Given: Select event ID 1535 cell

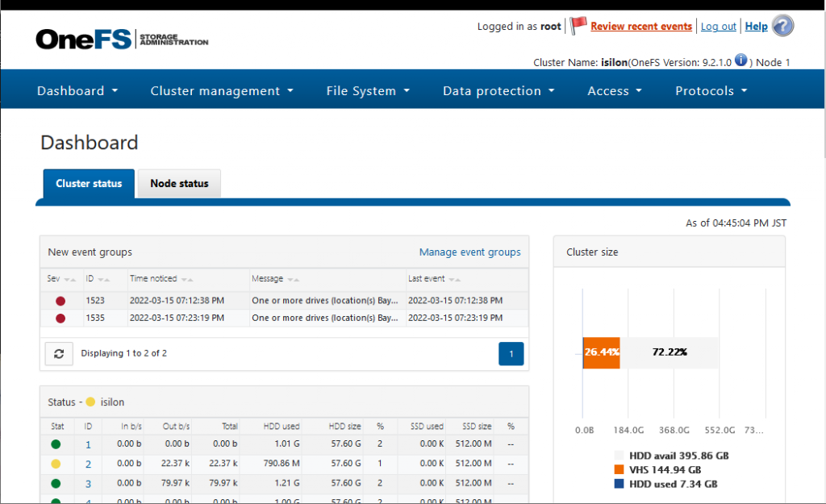Looking at the screenshot, I should point(95,318).
